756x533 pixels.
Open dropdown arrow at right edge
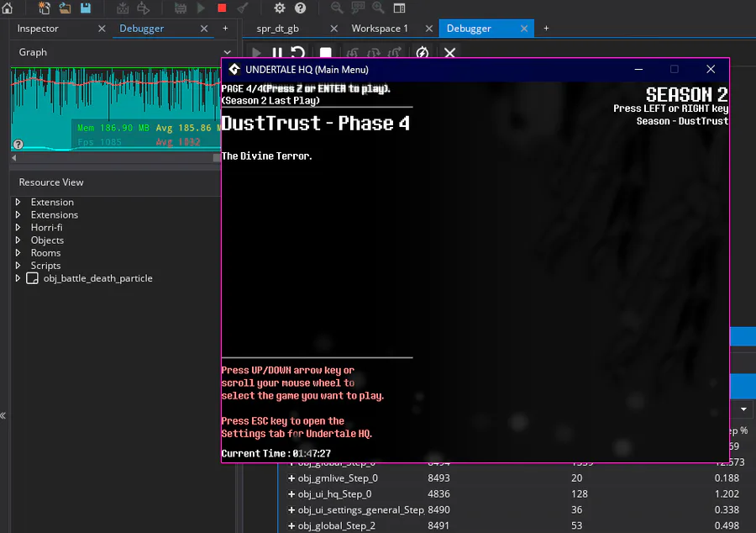(x=743, y=409)
